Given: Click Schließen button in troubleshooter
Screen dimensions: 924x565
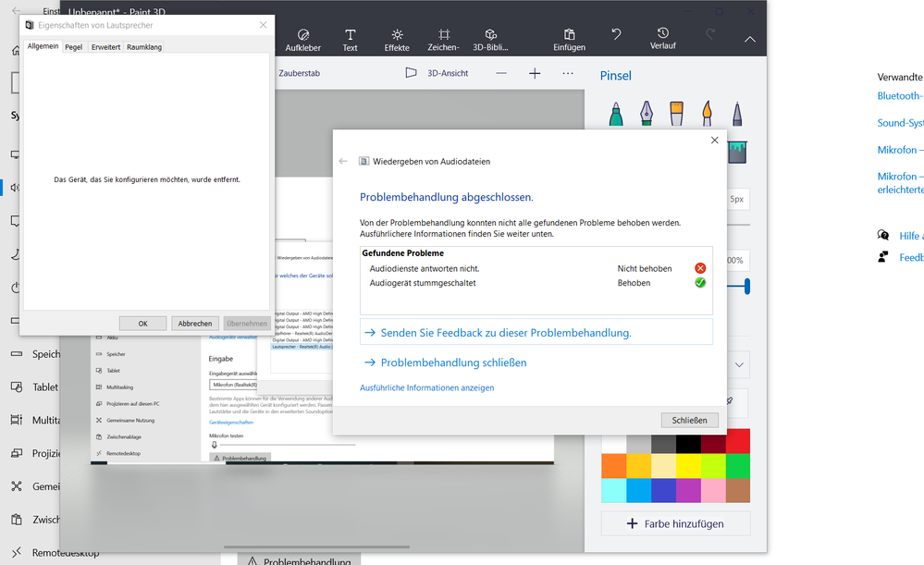Looking at the screenshot, I should tap(689, 420).
